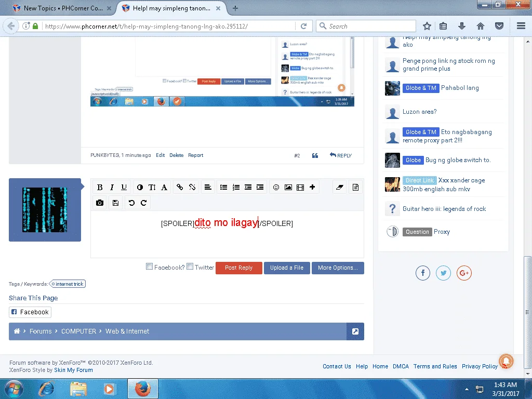Enable Twitter share checkbox
The image size is (532, 399).
click(190, 267)
